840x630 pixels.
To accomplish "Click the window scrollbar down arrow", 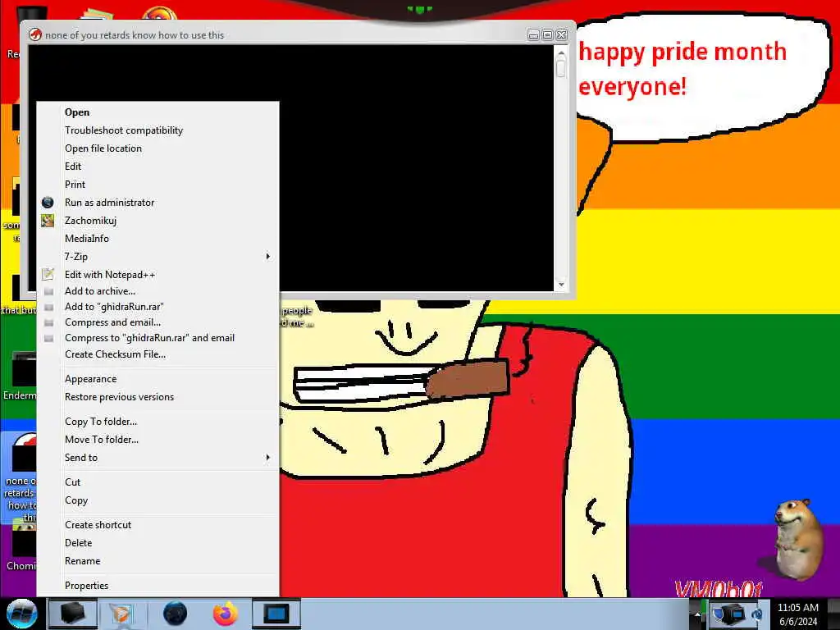I will click(x=561, y=285).
